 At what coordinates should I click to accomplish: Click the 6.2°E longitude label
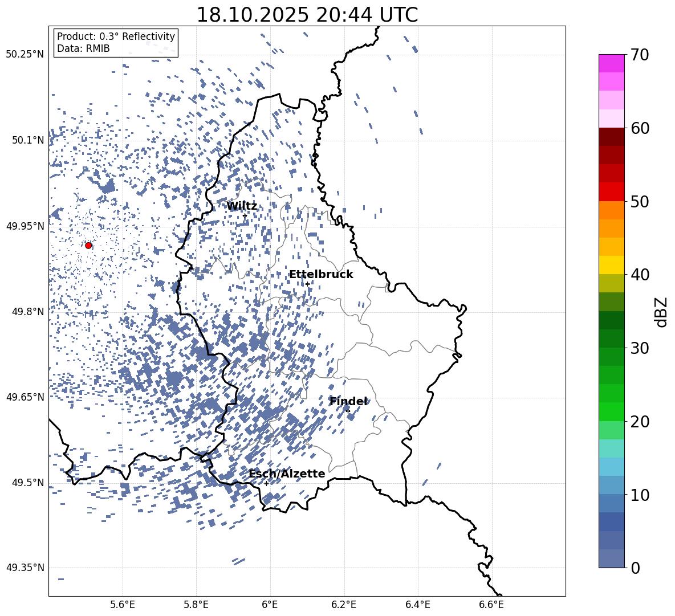[344, 605]
